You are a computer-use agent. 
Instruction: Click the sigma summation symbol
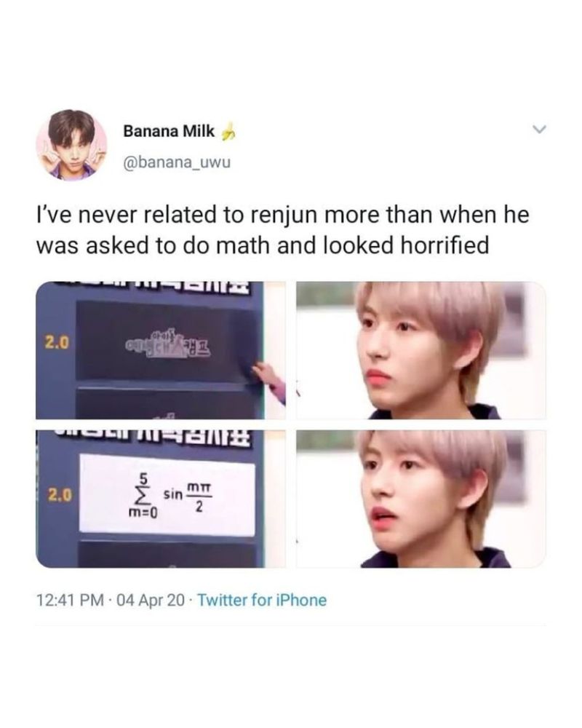pos(144,496)
